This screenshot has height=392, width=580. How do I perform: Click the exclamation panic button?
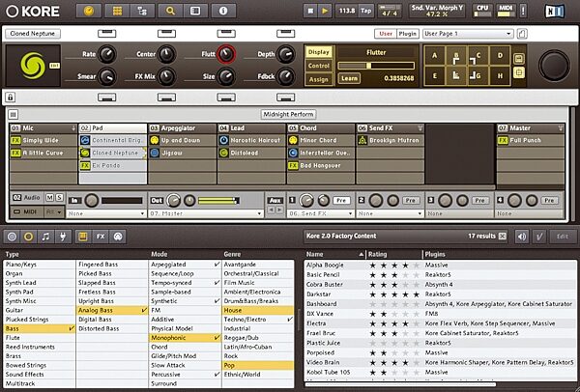(x=523, y=11)
